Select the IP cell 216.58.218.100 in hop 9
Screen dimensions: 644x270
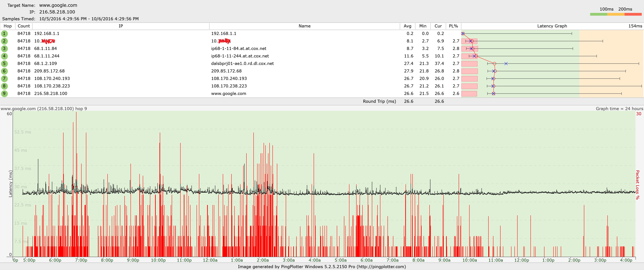point(51,94)
